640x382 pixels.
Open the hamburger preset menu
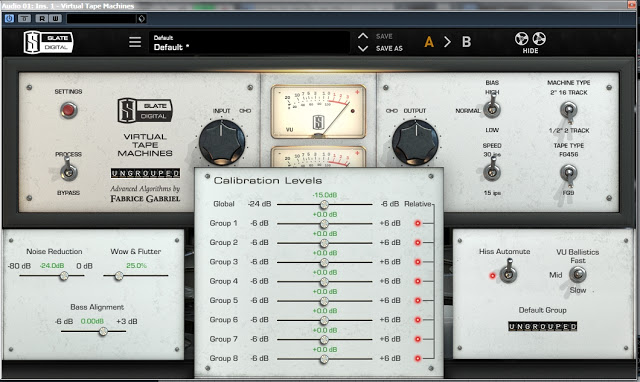[x=135, y=42]
